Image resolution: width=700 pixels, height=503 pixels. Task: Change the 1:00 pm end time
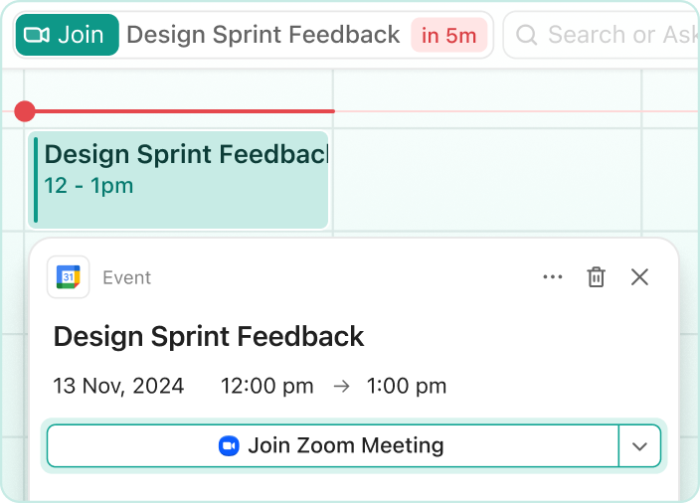point(407,386)
